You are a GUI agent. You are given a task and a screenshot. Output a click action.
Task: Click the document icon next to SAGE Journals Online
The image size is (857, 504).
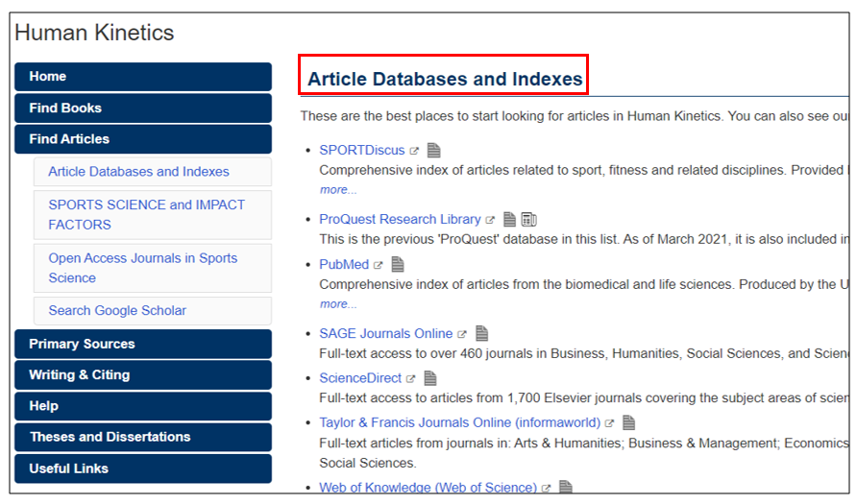pyautogui.click(x=481, y=333)
